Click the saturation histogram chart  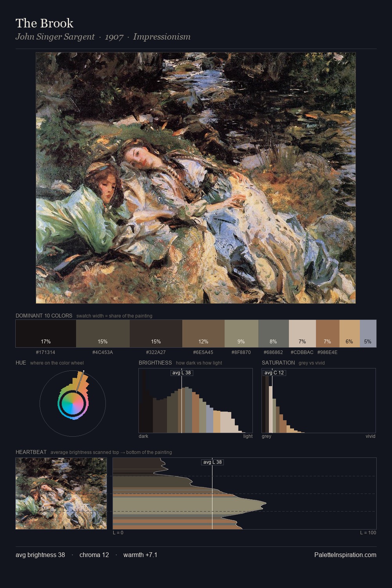(319, 401)
